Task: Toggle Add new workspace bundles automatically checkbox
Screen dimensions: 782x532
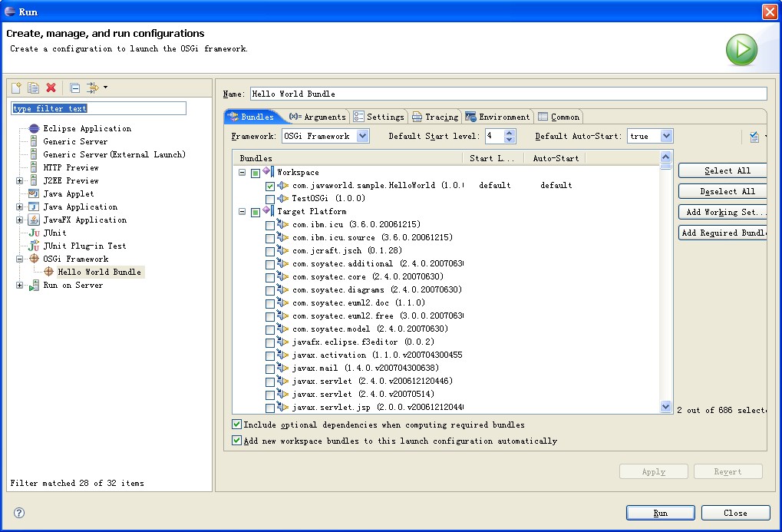Action: 237,440
